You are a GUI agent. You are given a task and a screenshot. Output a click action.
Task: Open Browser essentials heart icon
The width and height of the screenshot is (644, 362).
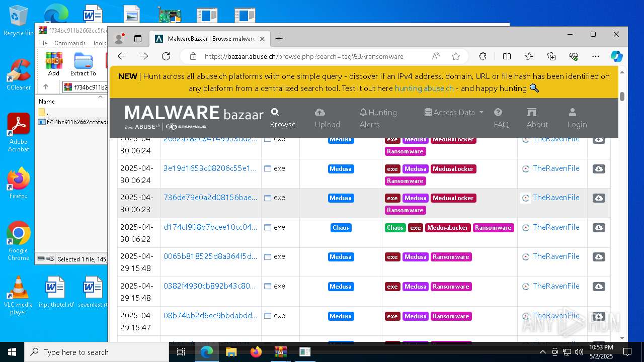(x=574, y=56)
